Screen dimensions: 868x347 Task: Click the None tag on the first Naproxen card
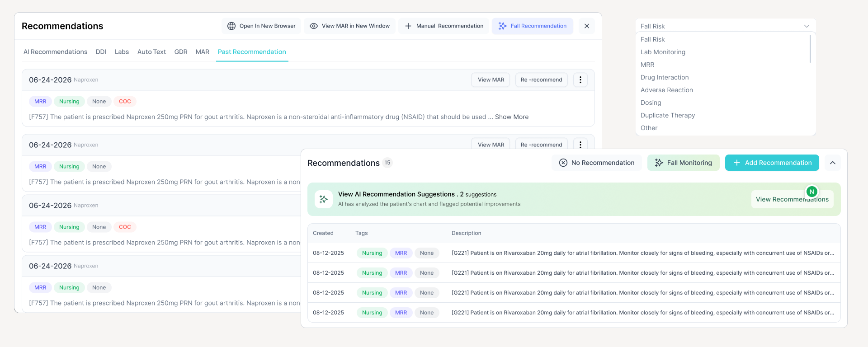(99, 102)
